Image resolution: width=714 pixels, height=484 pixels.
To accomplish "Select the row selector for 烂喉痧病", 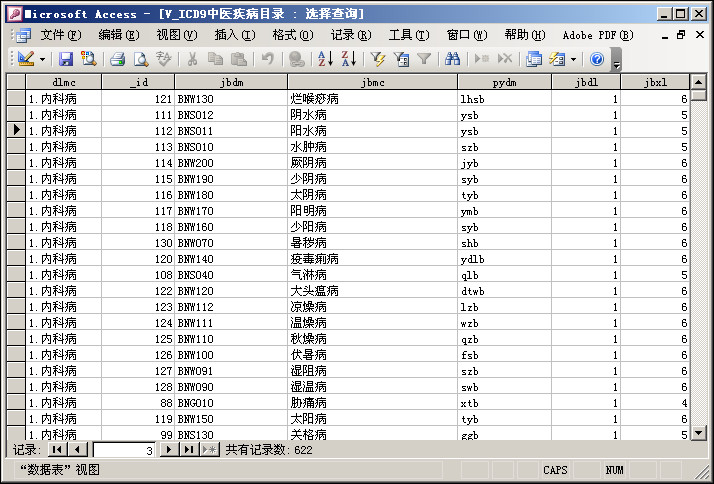I will coord(16,98).
